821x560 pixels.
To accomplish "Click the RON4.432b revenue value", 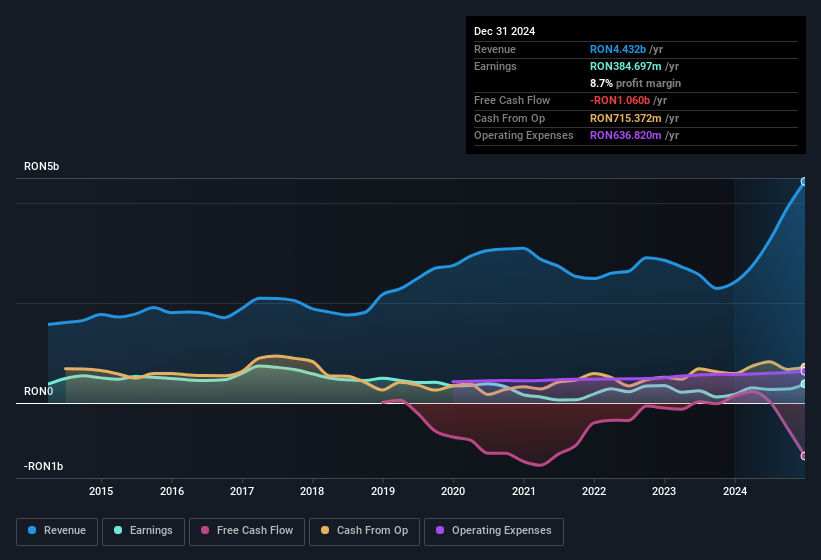I will pyautogui.click(x=618, y=49).
